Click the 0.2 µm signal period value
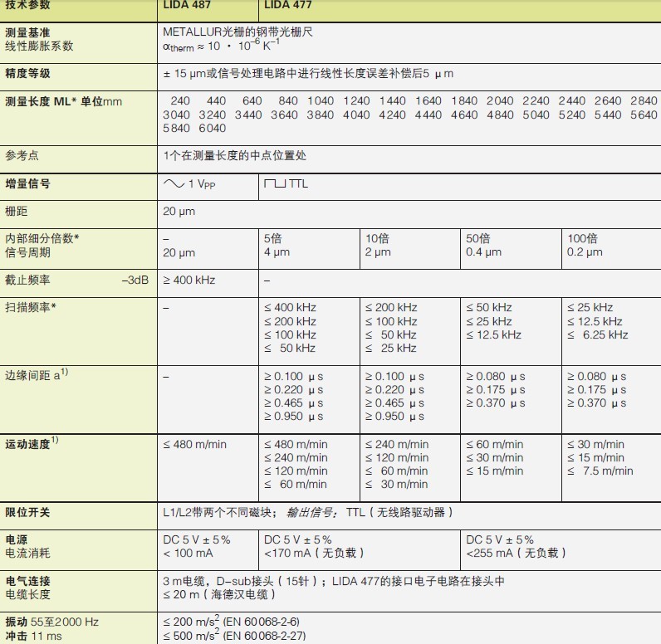 [585, 252]
